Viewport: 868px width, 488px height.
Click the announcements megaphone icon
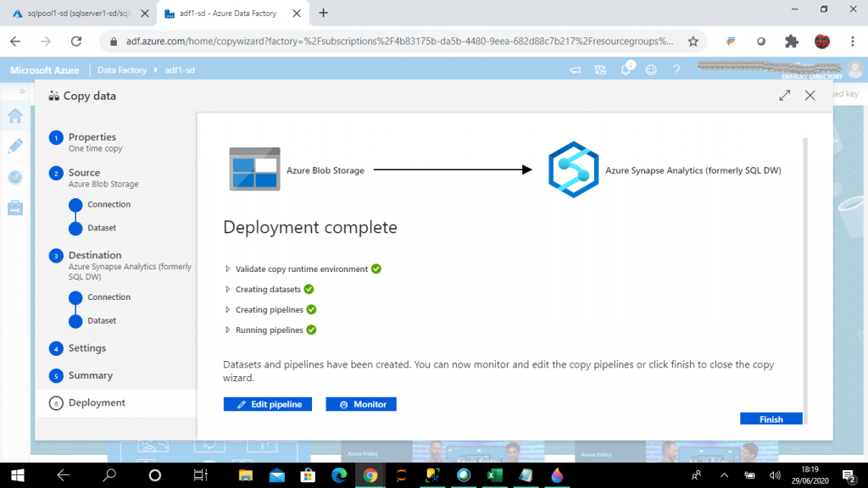576,69
